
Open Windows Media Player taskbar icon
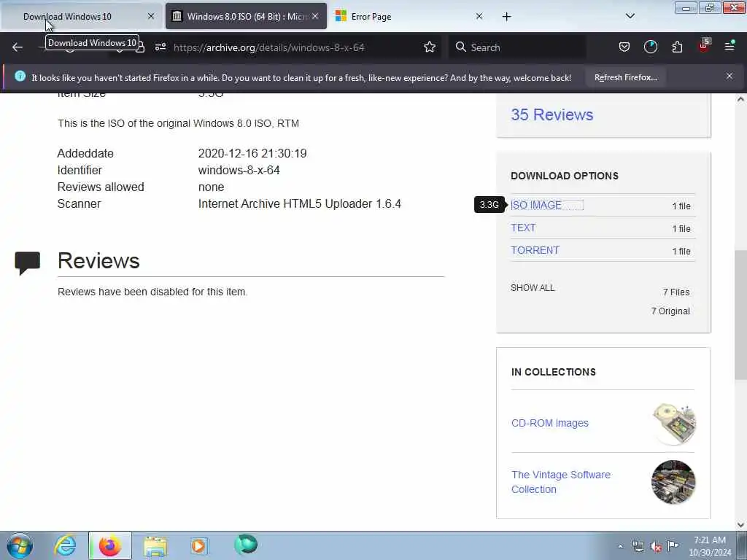[199, 545]
